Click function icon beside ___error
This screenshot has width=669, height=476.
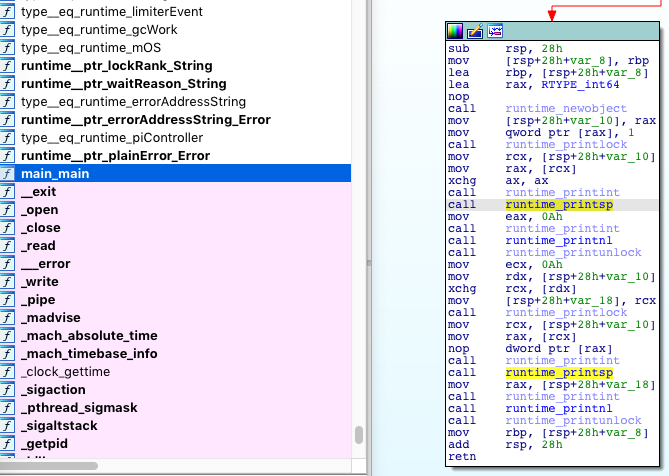(x=7, y=264)
